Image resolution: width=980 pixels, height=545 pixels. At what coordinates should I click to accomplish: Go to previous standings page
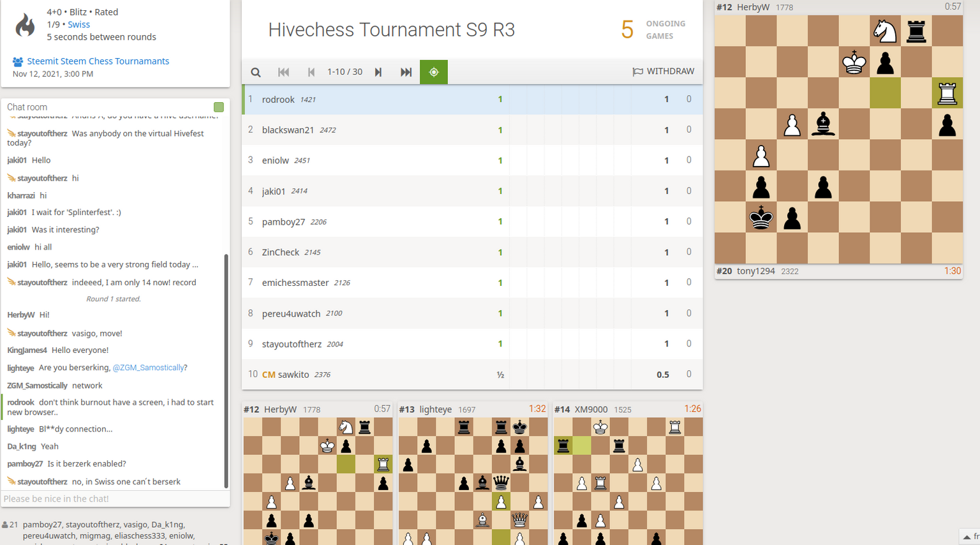pos(311,72)
